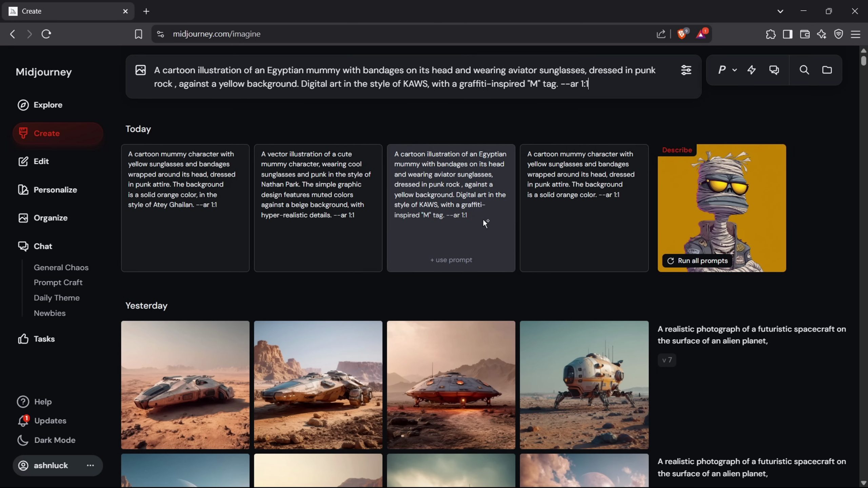This screenshot has width=868, height=488.
Task: Open the red flying saucer thumbnail
Action: coord(451,385)
